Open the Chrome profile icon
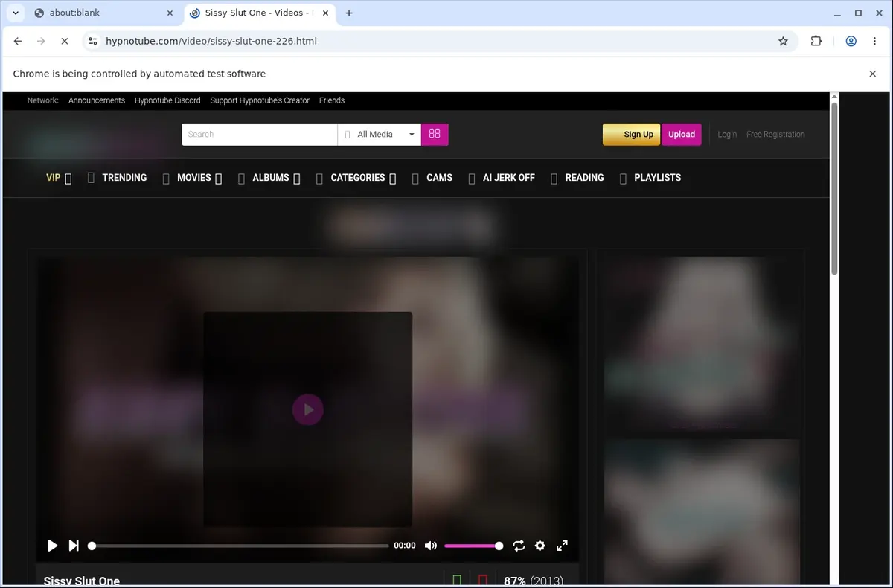 pos(851,41)
